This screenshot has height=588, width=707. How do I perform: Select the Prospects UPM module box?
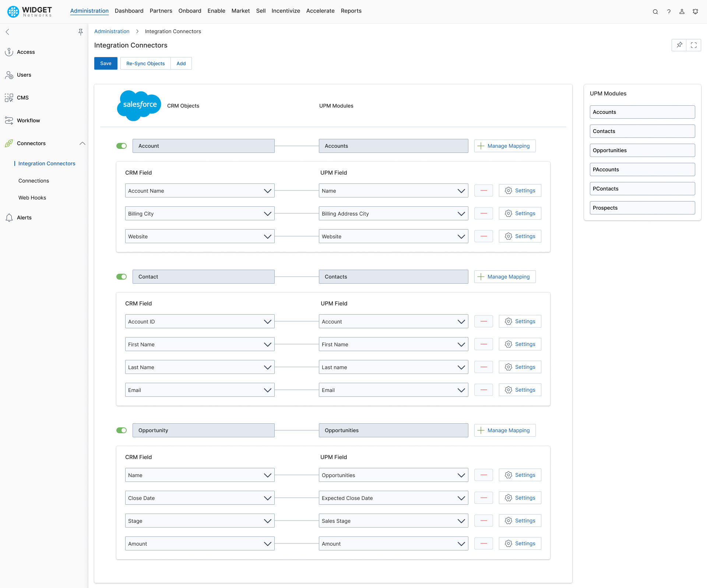pyautogui.click(x=642, y=208)
